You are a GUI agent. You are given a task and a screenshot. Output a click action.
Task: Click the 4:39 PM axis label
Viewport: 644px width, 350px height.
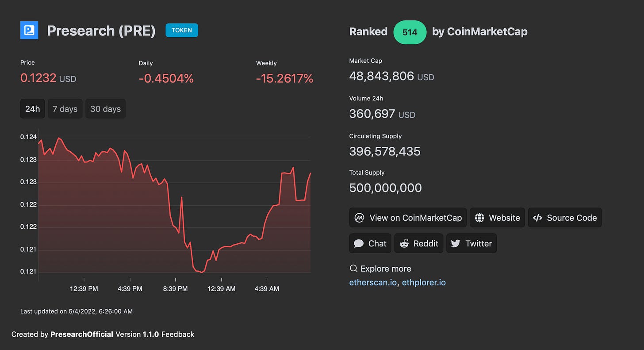(x=130, y=288)
